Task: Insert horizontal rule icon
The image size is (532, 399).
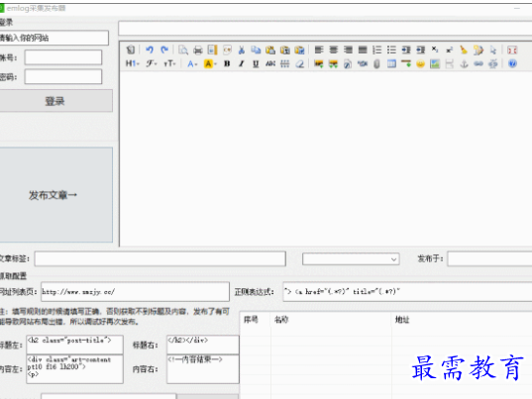Action: [x=406, y=63]
